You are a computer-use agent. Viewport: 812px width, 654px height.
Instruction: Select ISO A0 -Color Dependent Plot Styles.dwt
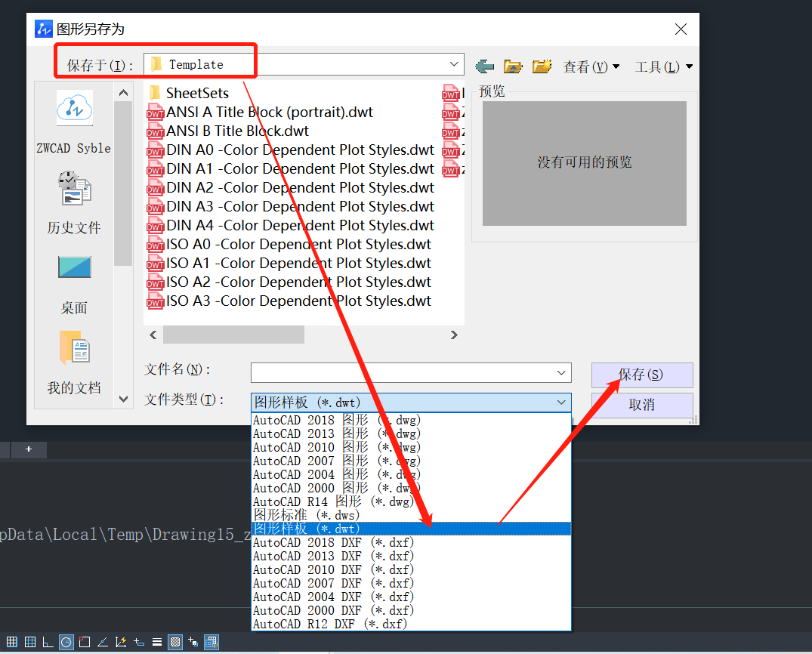point(289,245)
